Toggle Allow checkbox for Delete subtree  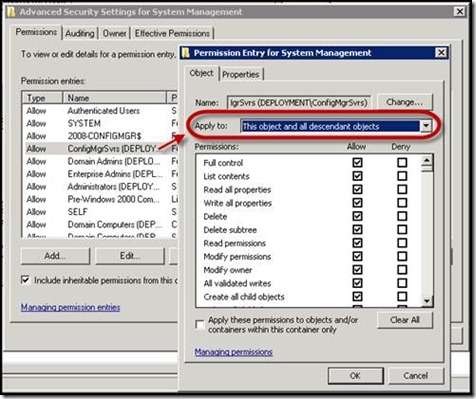click(x=357, y=230)
